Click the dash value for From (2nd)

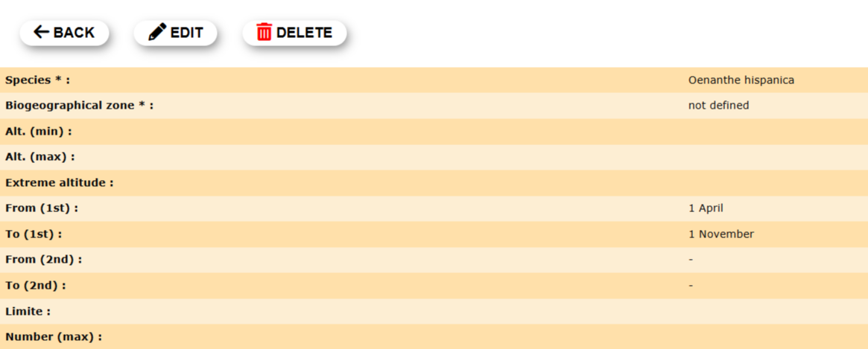point(691,260)
